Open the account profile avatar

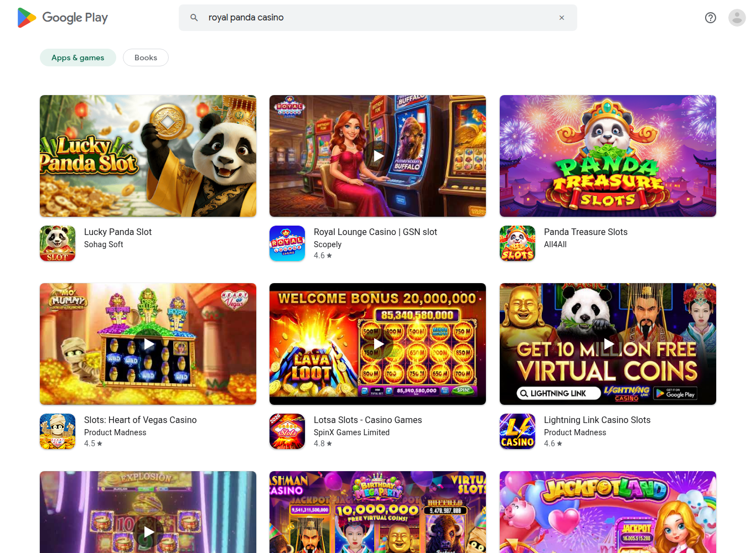(737, 18)
